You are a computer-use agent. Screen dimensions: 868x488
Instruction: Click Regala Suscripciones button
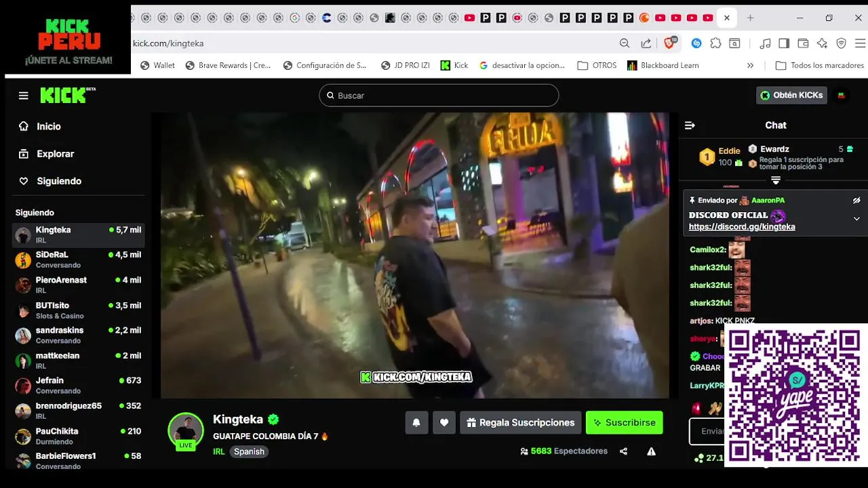click(520, 422)
